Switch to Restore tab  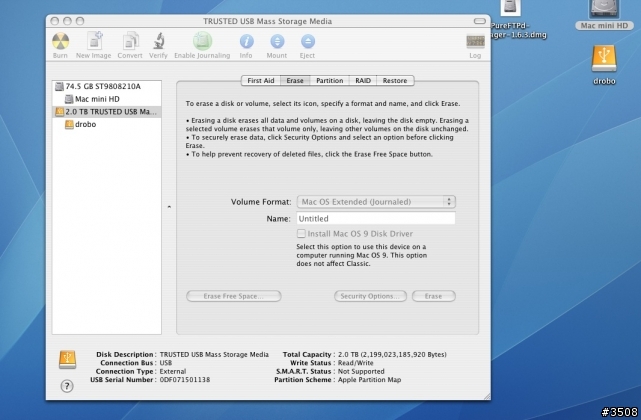[395, 81]
